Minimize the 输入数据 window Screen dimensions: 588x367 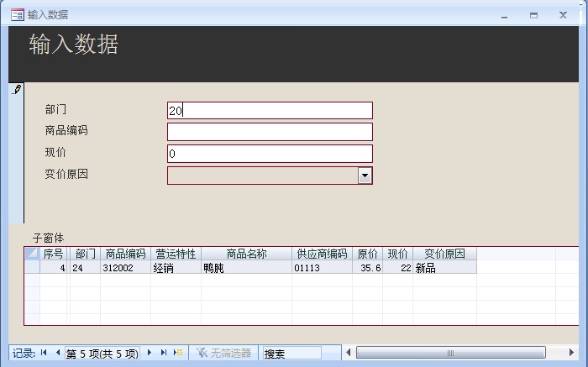[x=504, y=15]
